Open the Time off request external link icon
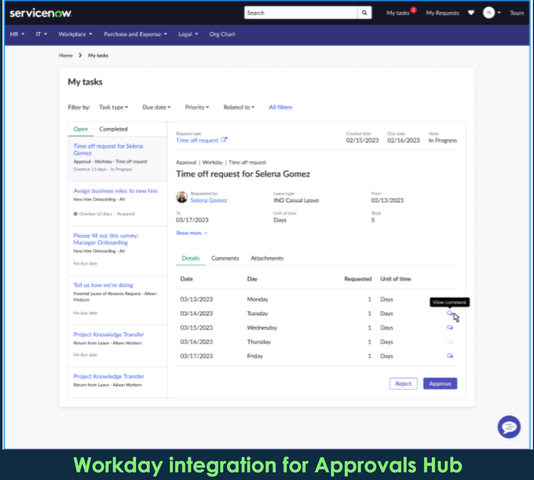Screen dimensions: 534x480 224,140
